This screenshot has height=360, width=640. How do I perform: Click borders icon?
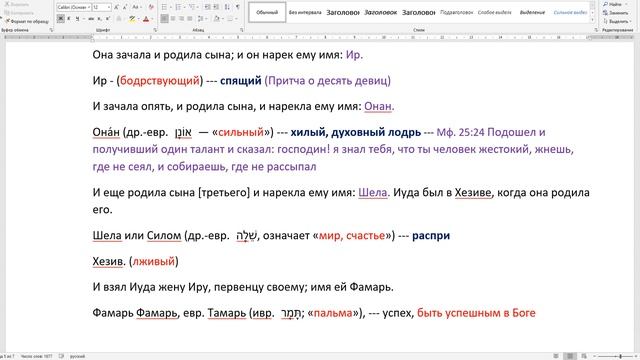pos(230,18)
